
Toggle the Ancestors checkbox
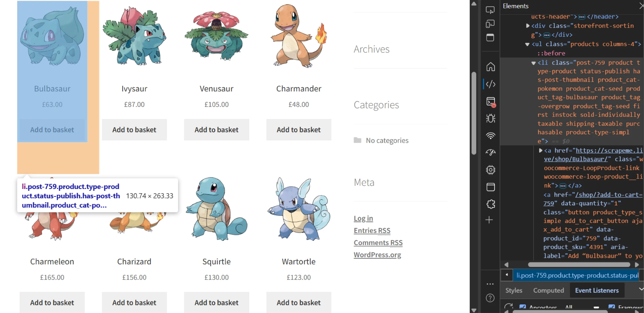pyautogui.click(x=522, y=307)
